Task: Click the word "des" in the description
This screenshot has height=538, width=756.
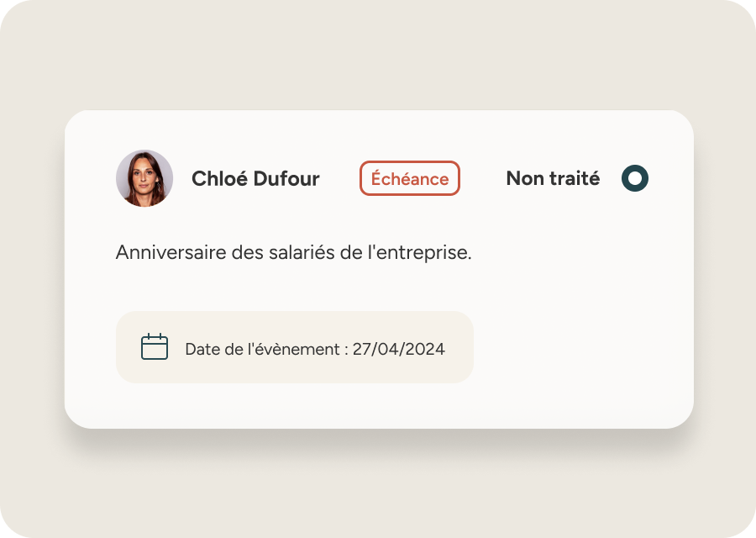Action: 242,252
